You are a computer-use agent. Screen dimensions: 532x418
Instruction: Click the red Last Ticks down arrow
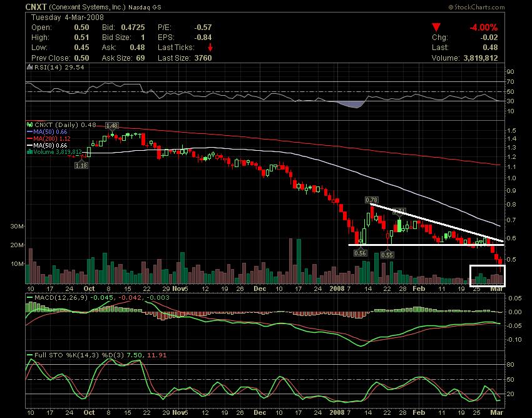[210, 47]
